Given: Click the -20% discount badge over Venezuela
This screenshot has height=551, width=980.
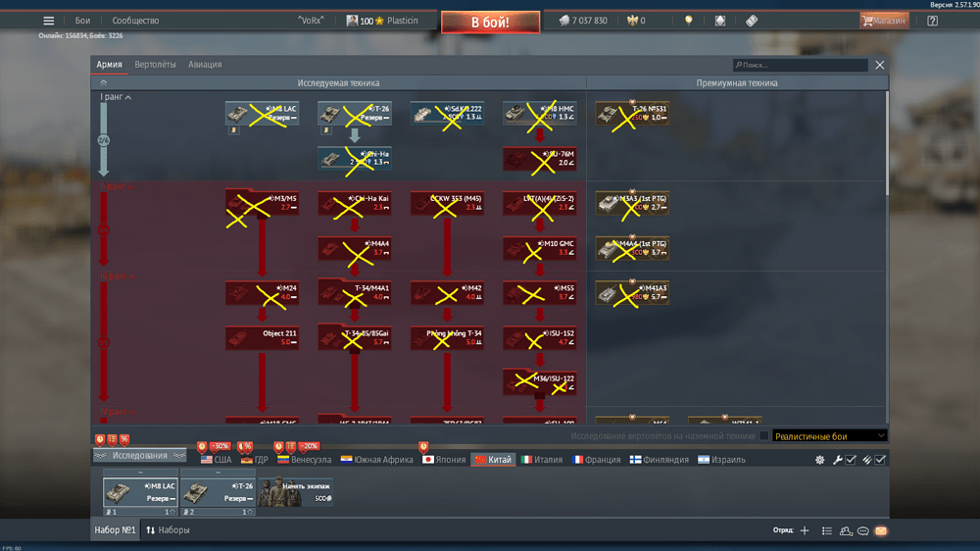Looking at the screenshot, I should point(310,446).
